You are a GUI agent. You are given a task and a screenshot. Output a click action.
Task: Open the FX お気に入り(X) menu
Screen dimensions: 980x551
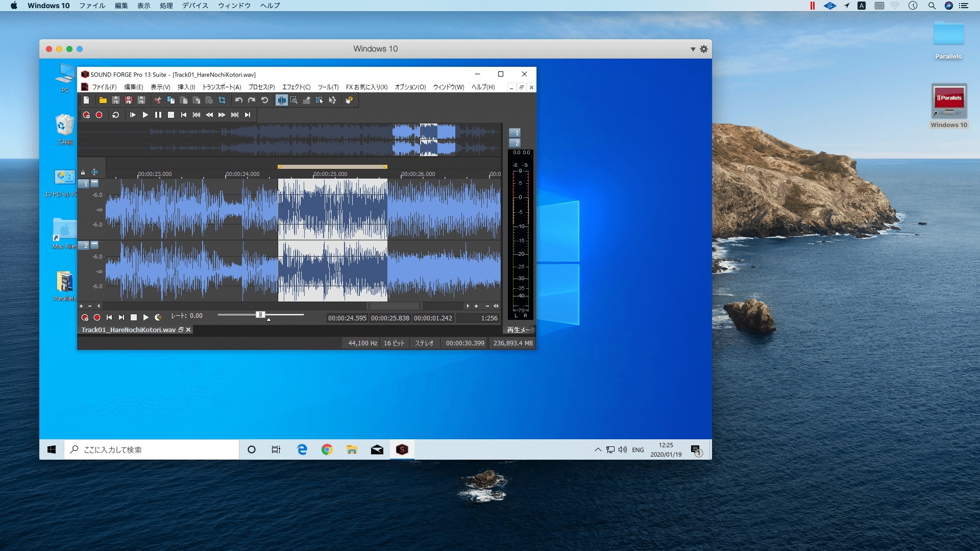[366, 87]
